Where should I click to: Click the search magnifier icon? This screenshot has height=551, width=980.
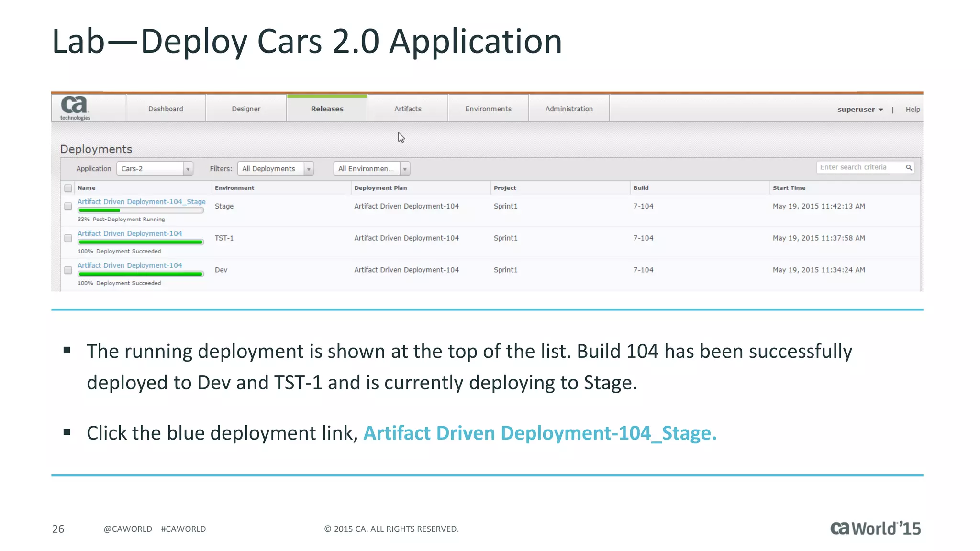908,167
